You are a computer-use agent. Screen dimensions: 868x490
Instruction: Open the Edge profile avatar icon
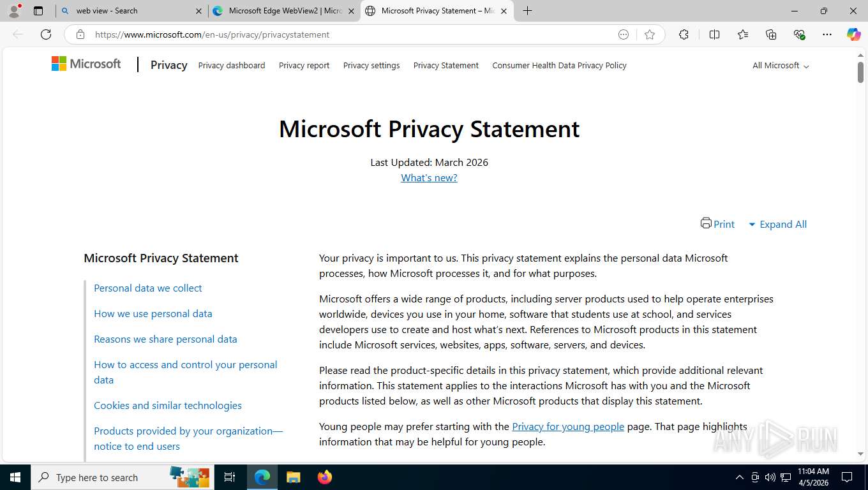click(x=14, y=11)
